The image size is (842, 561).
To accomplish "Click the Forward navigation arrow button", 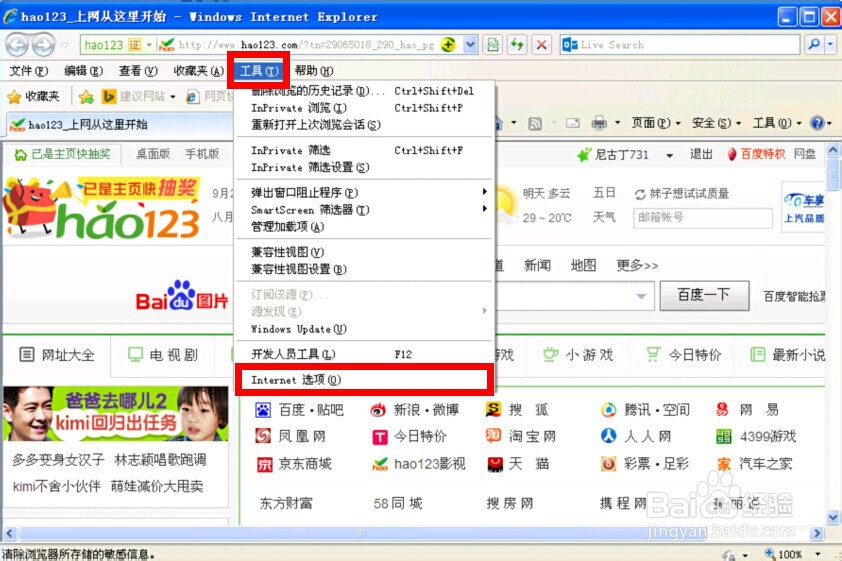I will coord(43,45).
